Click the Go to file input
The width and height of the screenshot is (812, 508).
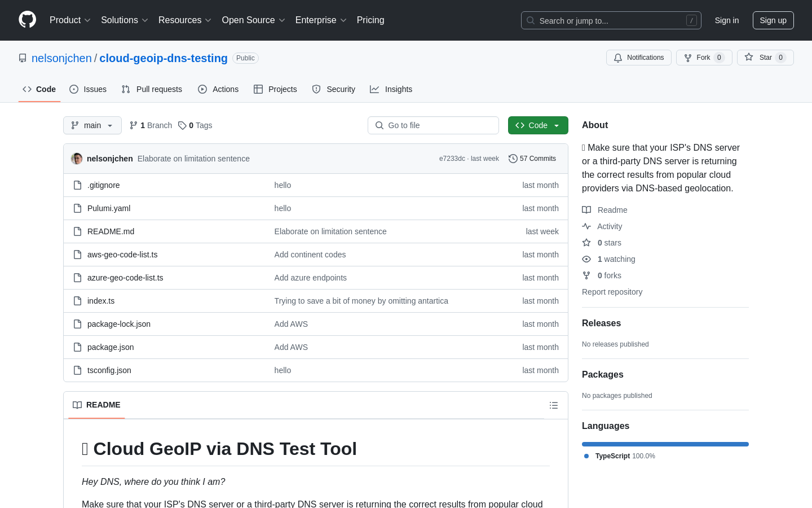tap(433, 125)
